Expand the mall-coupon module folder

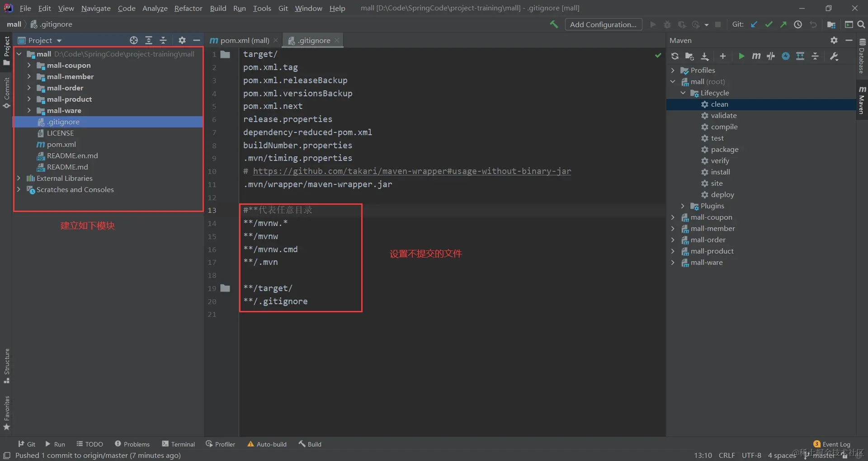(x=29, y=65)
